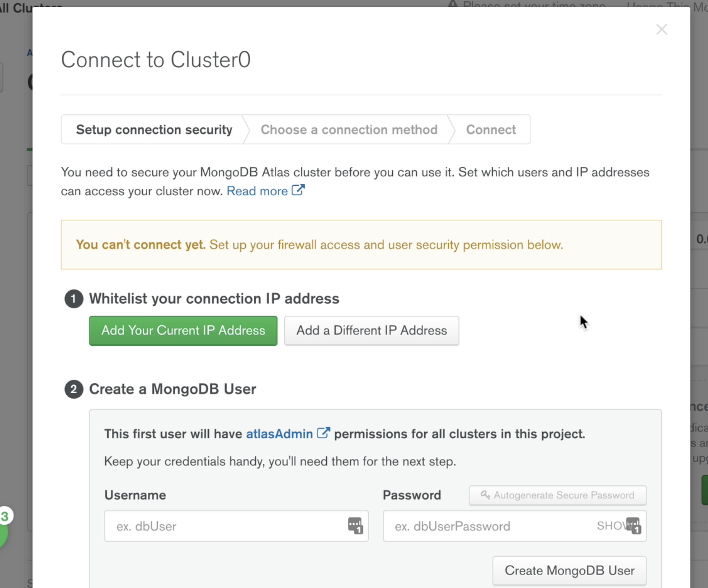
Task: Focus the Username input field
Action: tap(236, 526)
